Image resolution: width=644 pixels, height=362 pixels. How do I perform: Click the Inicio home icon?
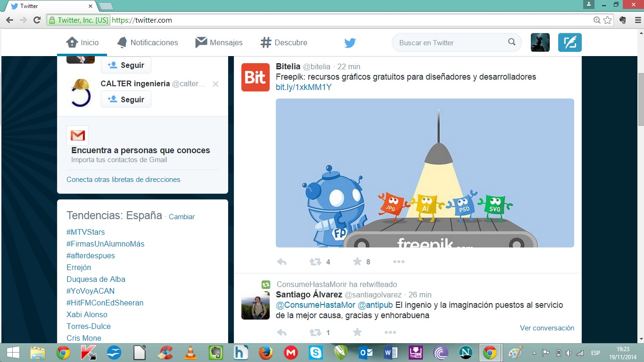tap(72, 42)
